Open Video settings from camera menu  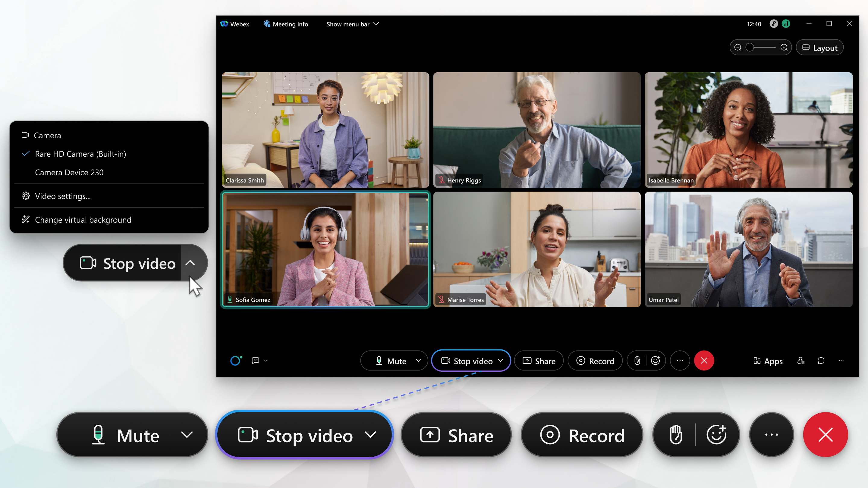62,196
